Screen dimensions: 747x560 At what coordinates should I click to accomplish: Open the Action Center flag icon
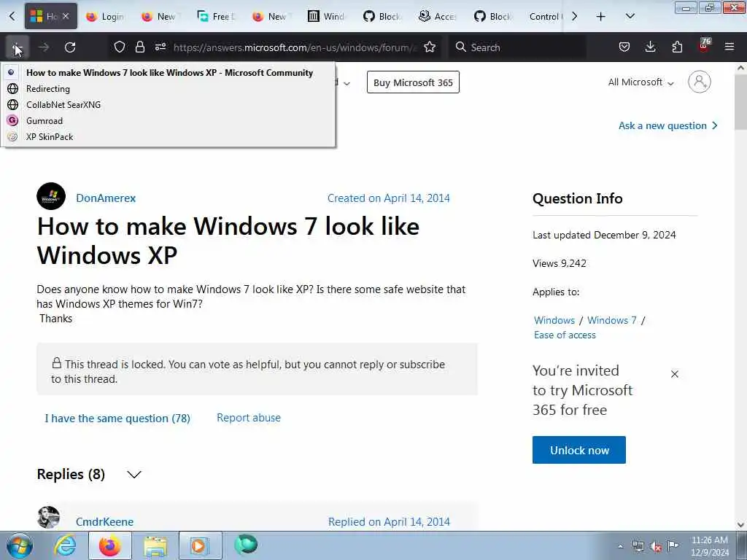coord(673,546)
